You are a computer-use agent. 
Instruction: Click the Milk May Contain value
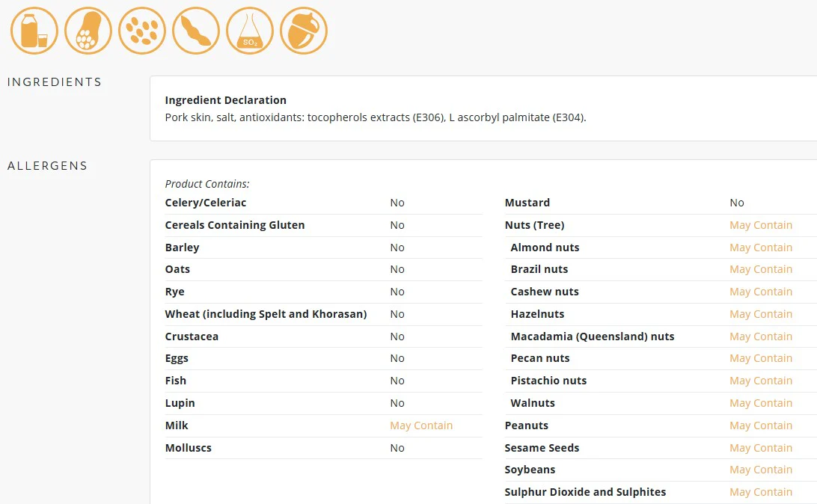(421, 425)
